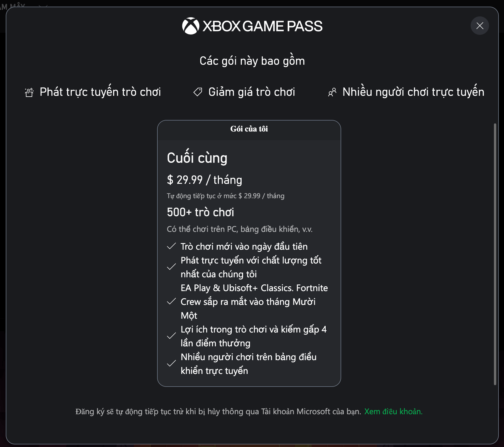
Task: Click "Phát trực tuyến trò chơi" feature label
Action: [100, 92]
